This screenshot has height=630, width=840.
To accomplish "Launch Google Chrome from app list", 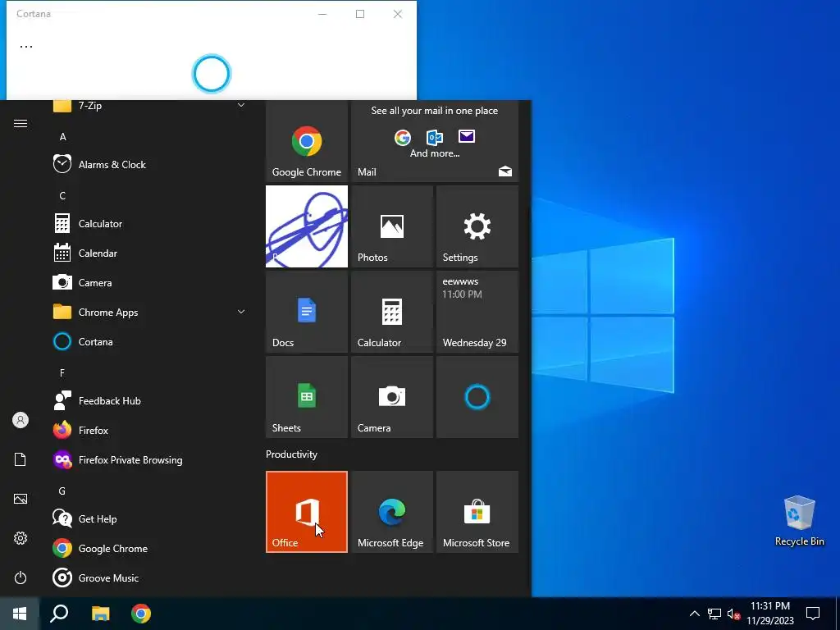I will coord(150,548).
